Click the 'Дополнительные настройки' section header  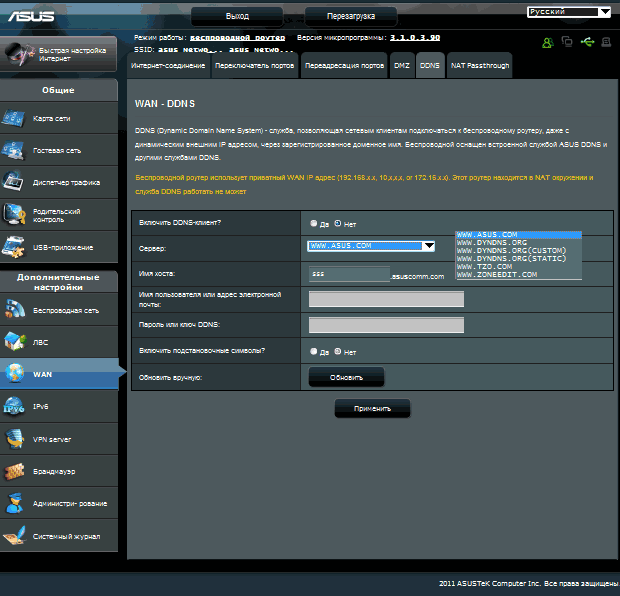58,282
